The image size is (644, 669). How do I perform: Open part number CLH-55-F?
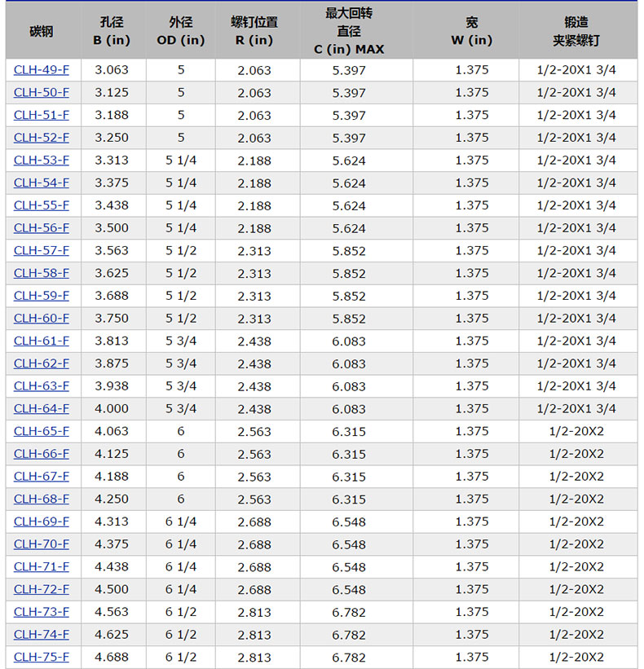[x=42, y=205]
